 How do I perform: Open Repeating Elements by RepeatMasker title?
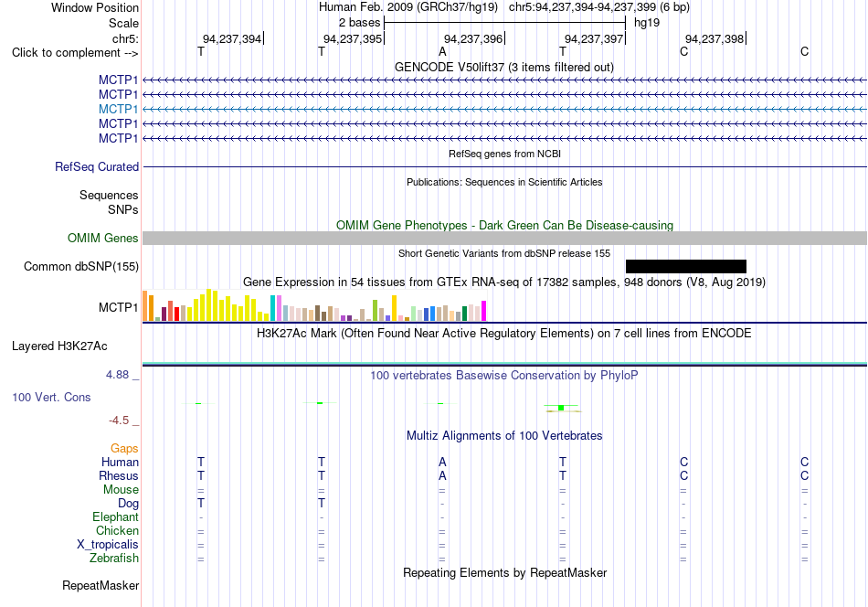coord(504,572)
